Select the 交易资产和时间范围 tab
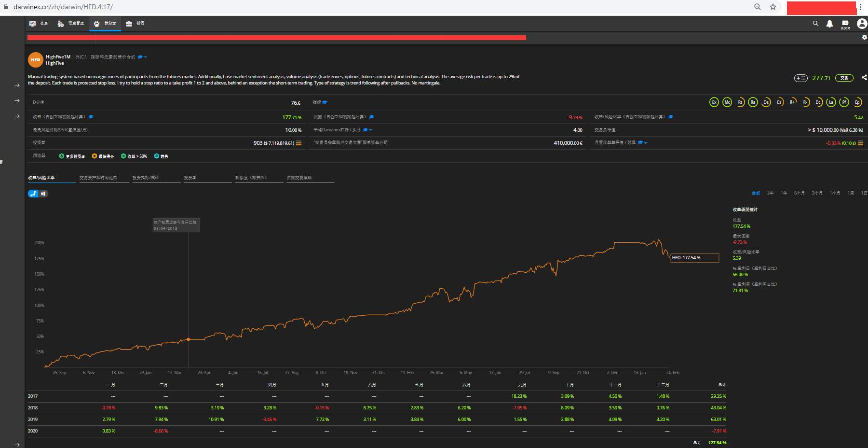 pyautogui.click(x=104, y=178)
